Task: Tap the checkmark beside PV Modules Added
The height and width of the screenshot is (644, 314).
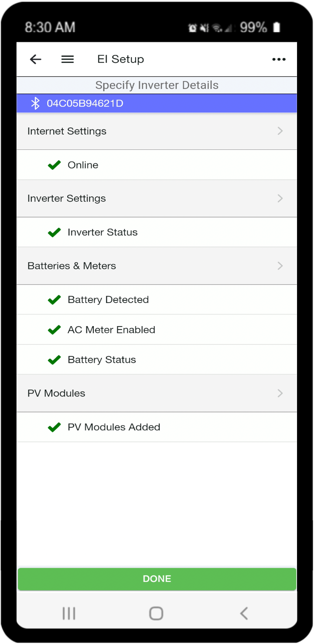Action: pyautogui.click(x=54, y=427)
